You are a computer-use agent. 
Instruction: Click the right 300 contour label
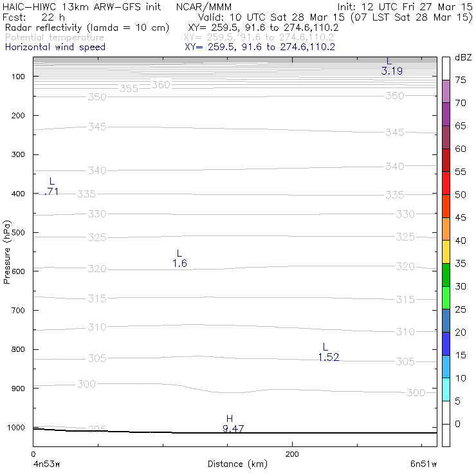click(416, 392)
